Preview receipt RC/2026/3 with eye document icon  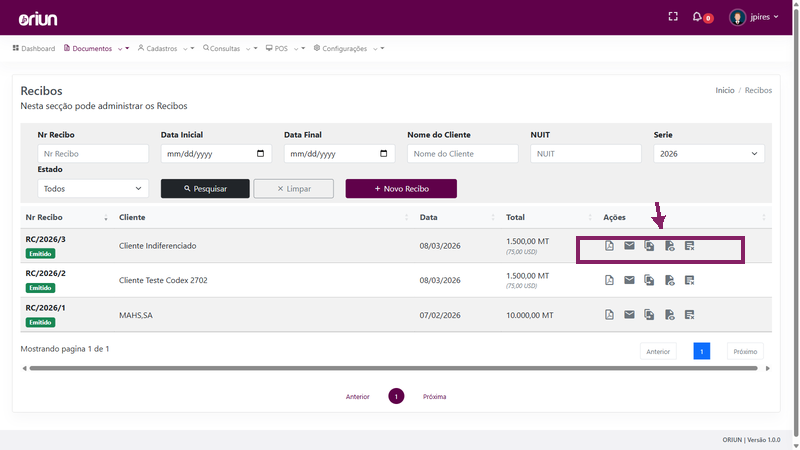point(669,246)
